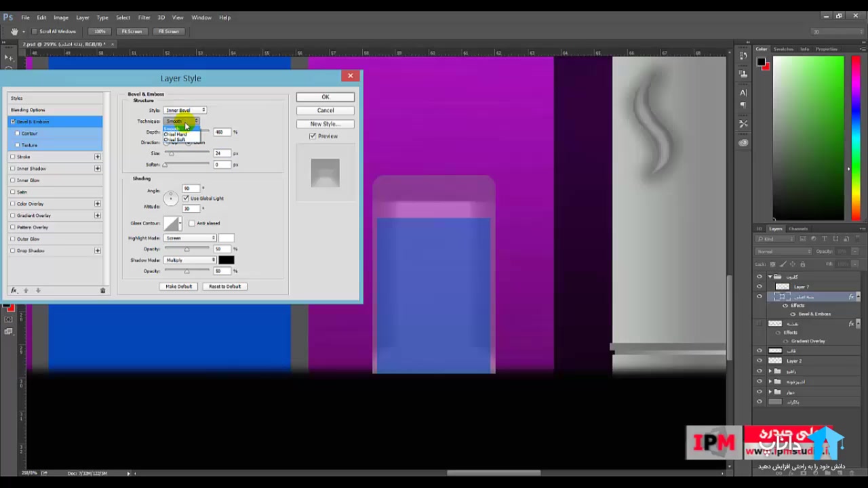868x488 pixels.
Task: Open the Paragraph panel icon
Action: (743, 105)
